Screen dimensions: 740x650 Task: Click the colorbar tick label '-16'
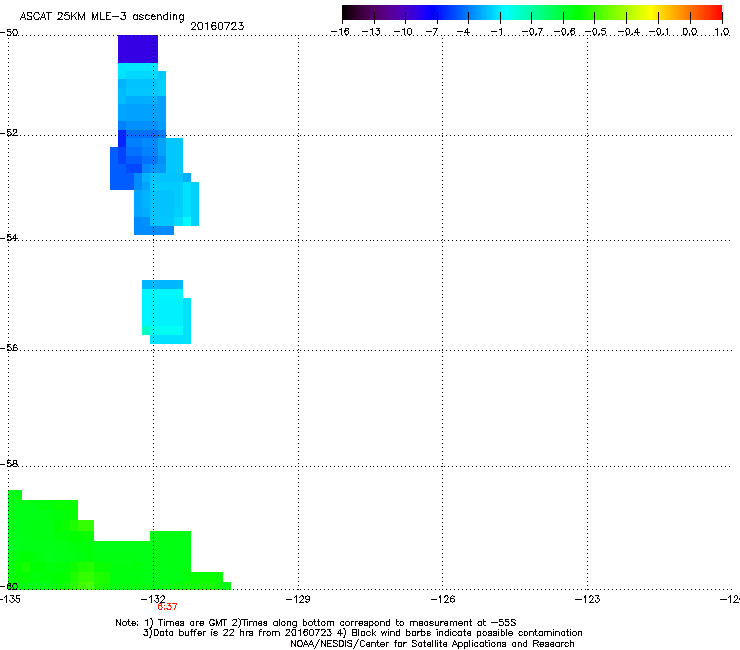point(340,32)
